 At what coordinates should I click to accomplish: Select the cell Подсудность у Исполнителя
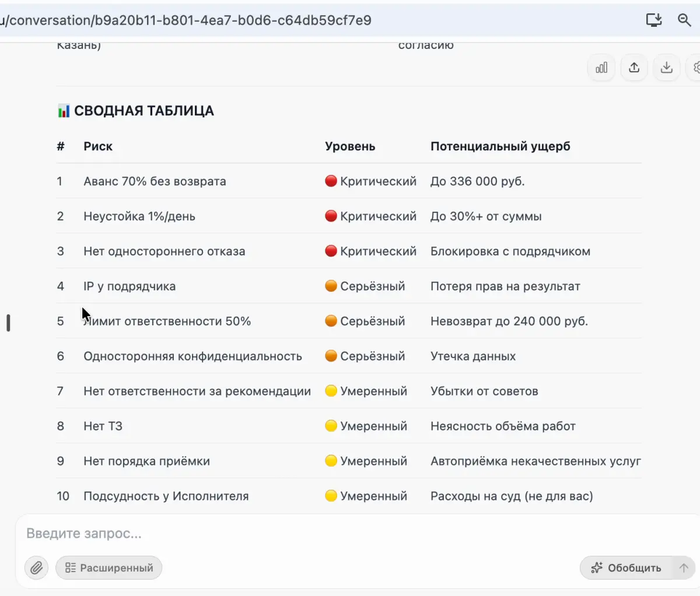point(166,496)
